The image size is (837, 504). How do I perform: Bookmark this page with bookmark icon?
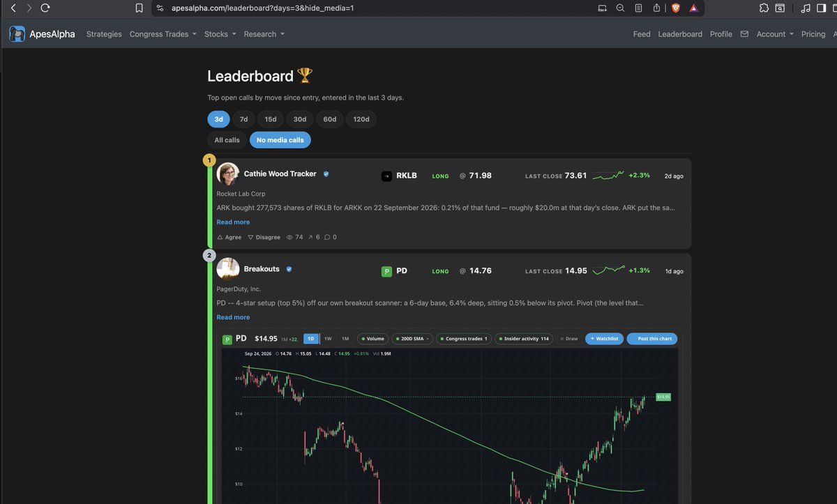(x=139, y=8)
